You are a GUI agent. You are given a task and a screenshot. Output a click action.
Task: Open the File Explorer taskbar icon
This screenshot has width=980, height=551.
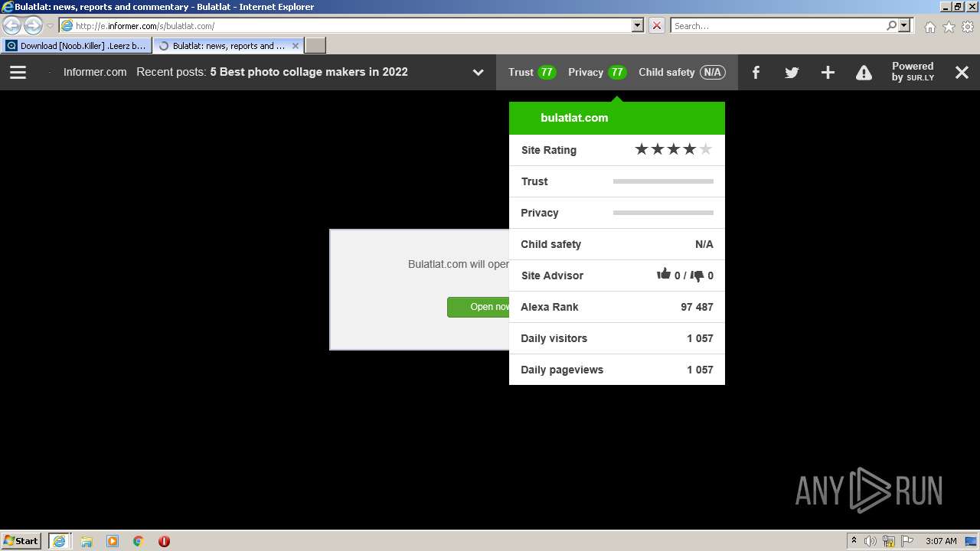tap(87, 541)
